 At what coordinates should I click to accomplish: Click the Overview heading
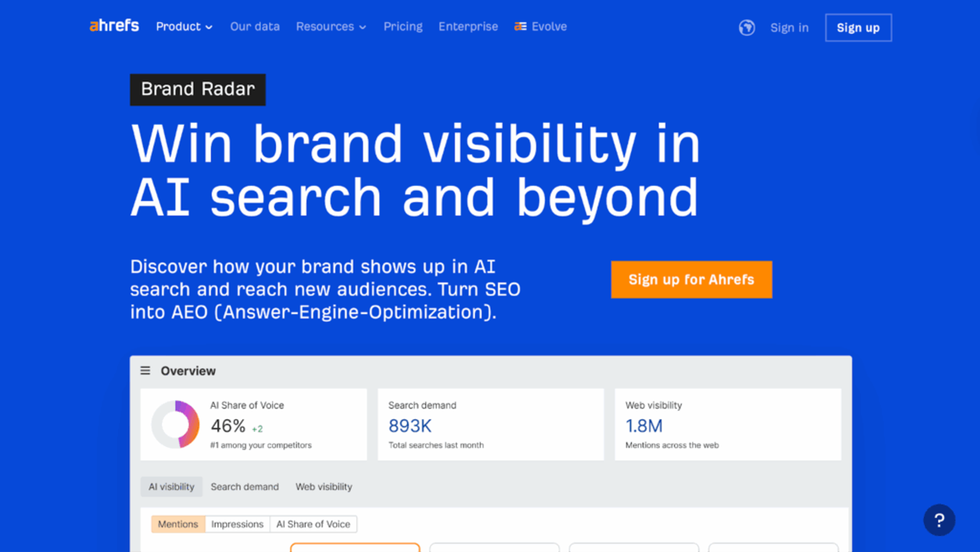(188, 371)
